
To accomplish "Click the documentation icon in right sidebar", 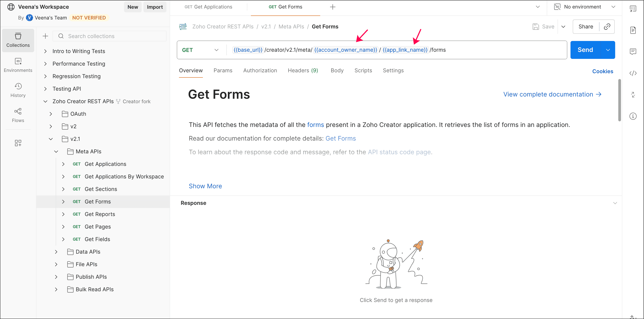I will pos(633,30).
